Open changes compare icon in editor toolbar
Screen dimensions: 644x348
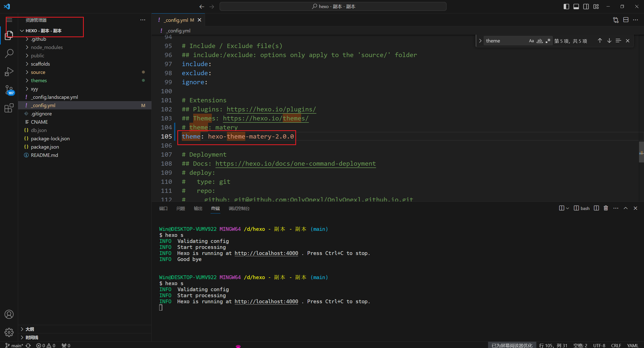pyautogui.click(x=616, y=20)
